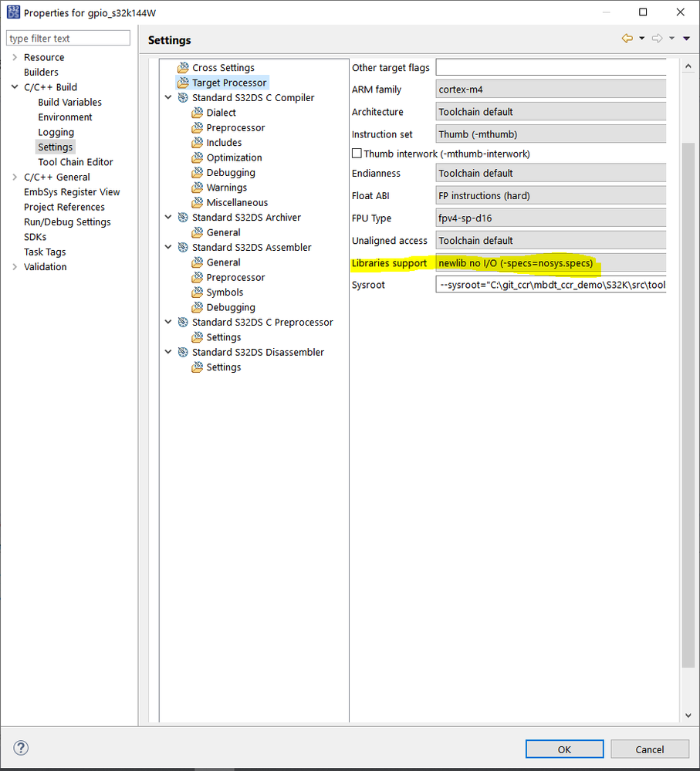The height and width of the screenshot is (771, 700).
Task: Click the Standard S32DS C Compiler tool icon
Action: 183,97
